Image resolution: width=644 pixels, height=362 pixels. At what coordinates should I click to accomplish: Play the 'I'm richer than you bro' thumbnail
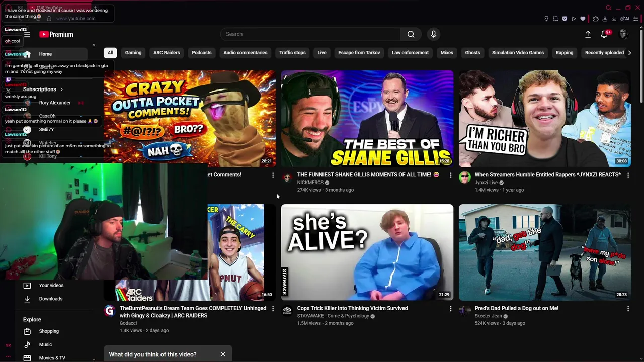click(x=544, y=119)
